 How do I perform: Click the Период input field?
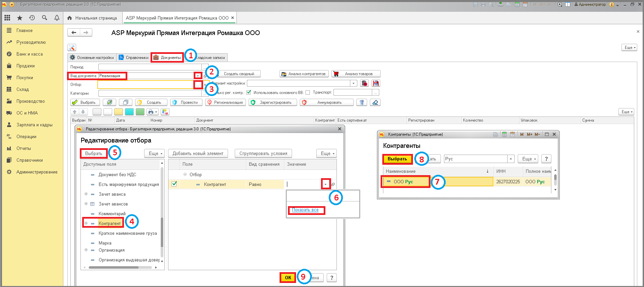point(150,67)
